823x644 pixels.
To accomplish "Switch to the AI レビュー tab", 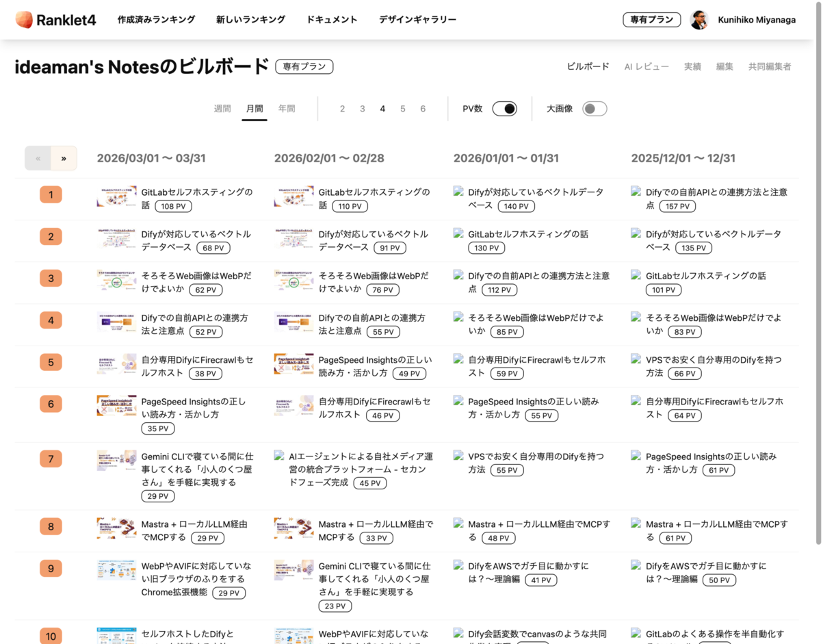I will pos(646,66).
